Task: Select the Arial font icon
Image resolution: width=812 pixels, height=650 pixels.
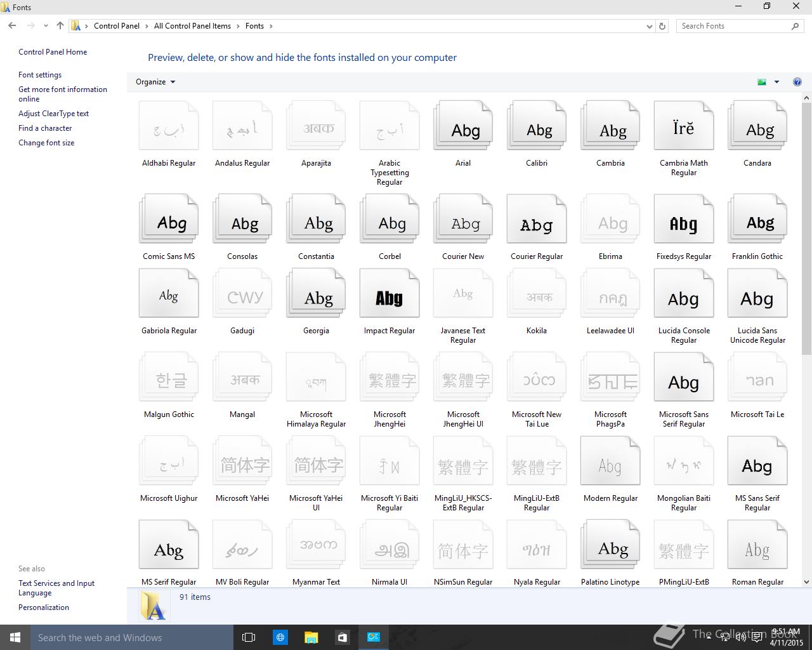Action: (x=463, y=126)
